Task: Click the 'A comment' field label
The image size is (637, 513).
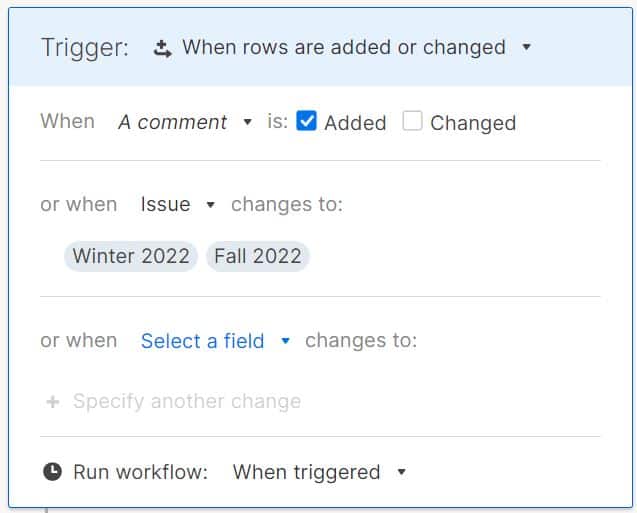Action: (x=172, y=122)
